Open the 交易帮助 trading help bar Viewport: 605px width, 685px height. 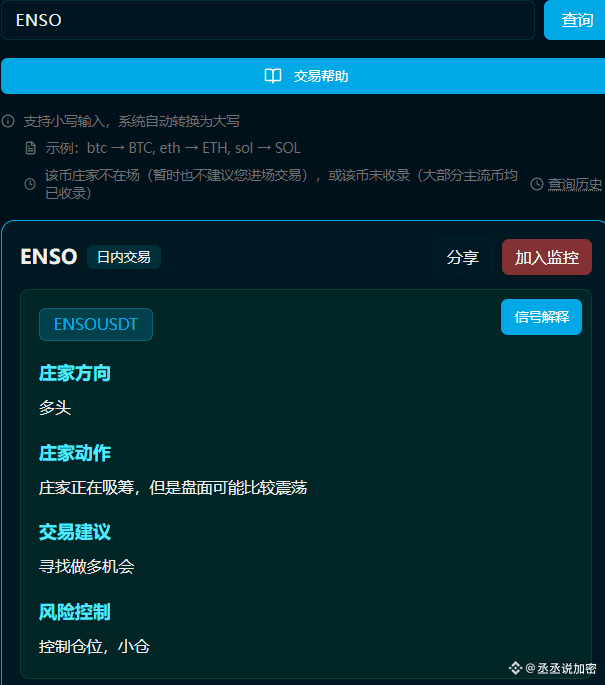303,76
